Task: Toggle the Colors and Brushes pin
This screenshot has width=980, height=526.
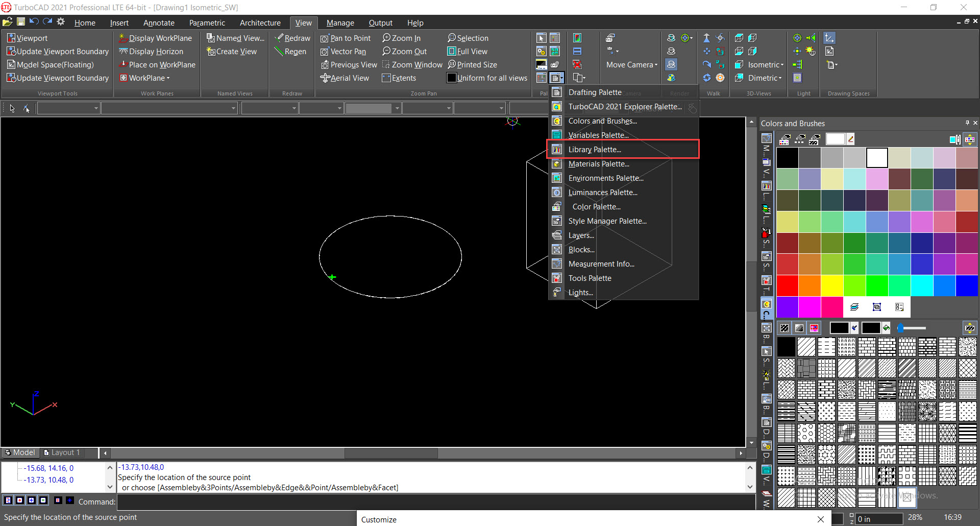Action: [x=967, y=123]
